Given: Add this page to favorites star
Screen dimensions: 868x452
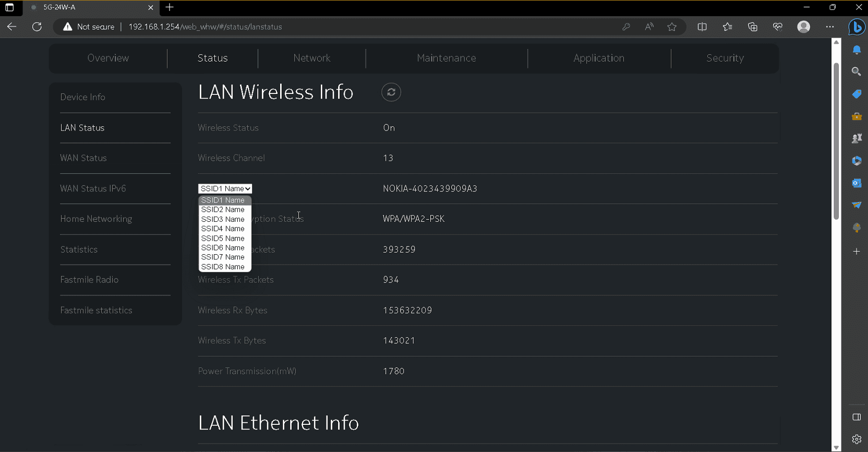Looking at the screenshot, I should [x=672, y=27].
